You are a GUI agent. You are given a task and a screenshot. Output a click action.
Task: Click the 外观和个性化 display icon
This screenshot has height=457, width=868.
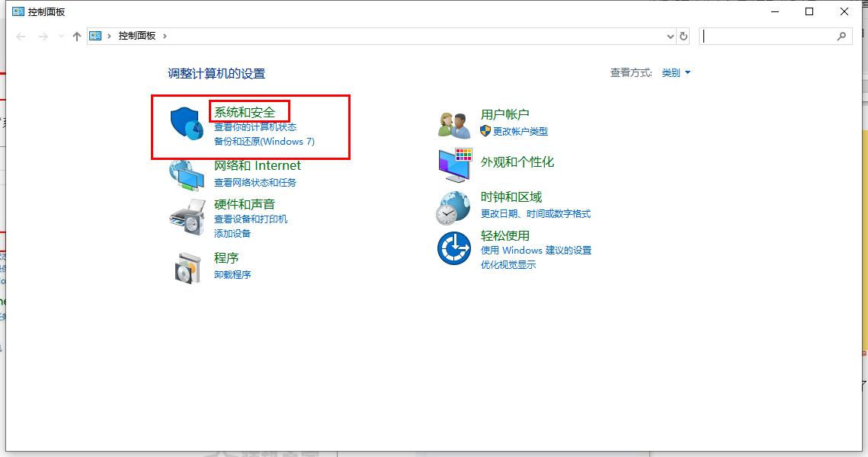click(x=453, y=164)
